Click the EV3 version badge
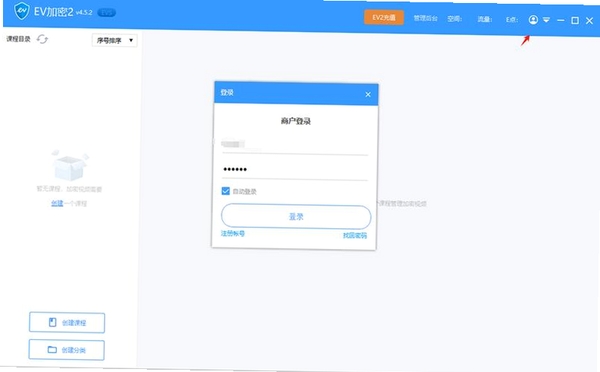The image size is (600, 372). click(107, 13)
